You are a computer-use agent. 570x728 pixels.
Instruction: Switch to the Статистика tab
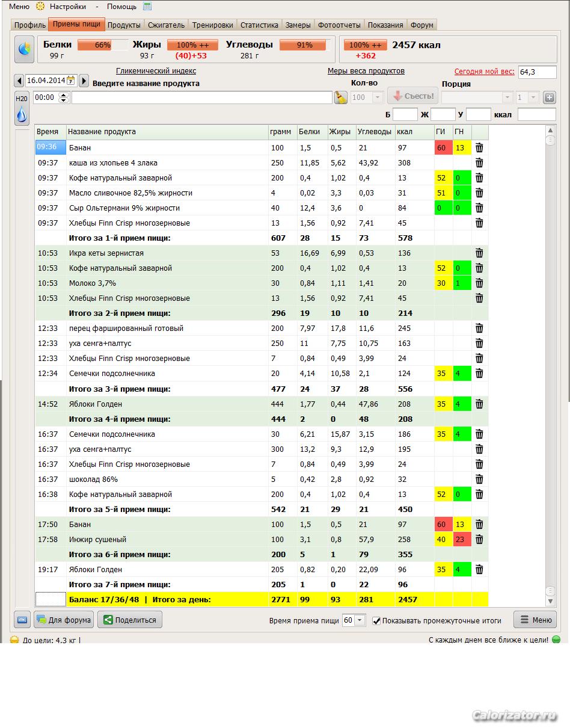(259, 25)
